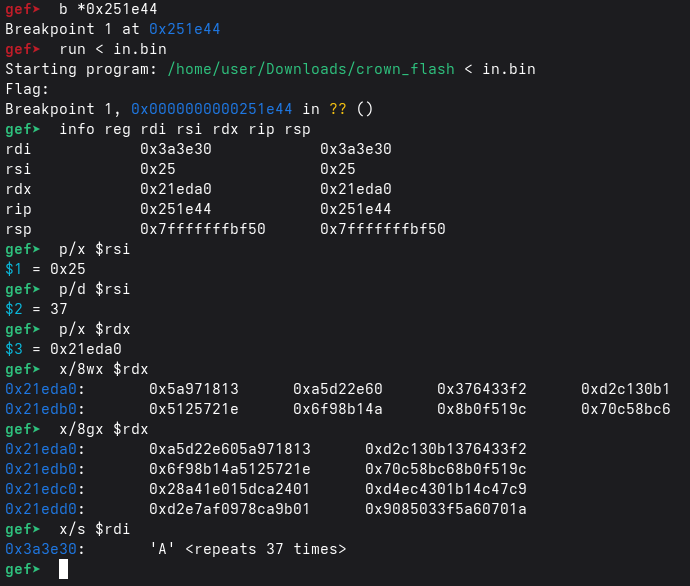This screenshot has width=690, height=586.
Task: Click the blue 0x21edc0 address label
Action: click(45, 489)
